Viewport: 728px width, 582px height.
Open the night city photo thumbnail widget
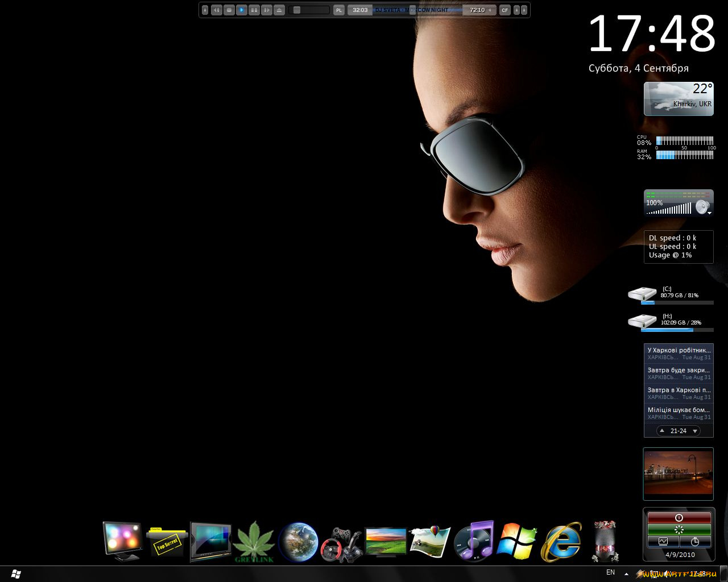pos(678,473)
